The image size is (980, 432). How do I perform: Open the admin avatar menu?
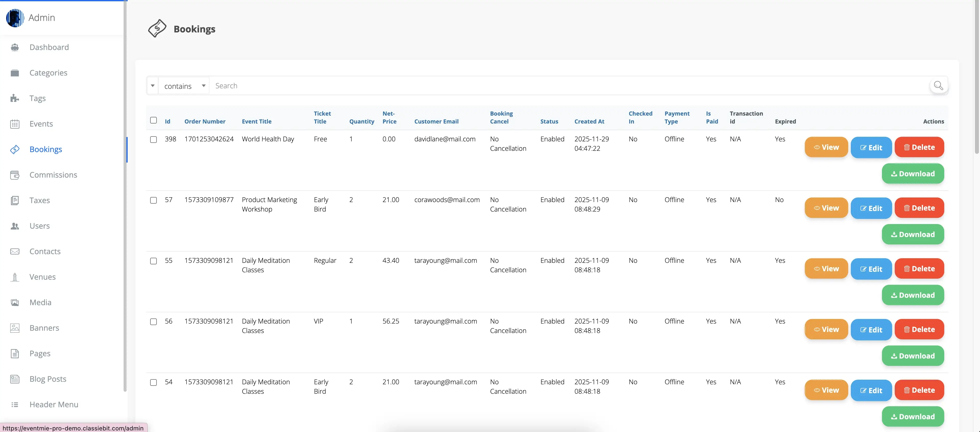15,18
